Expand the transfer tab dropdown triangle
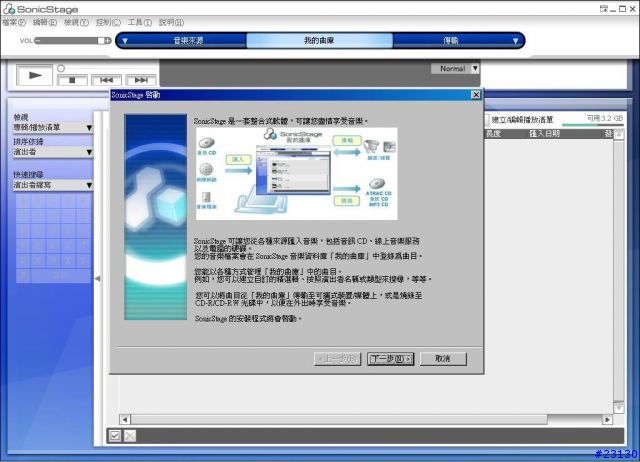This screenshot has width=640, height=462. tap(515, 41)
